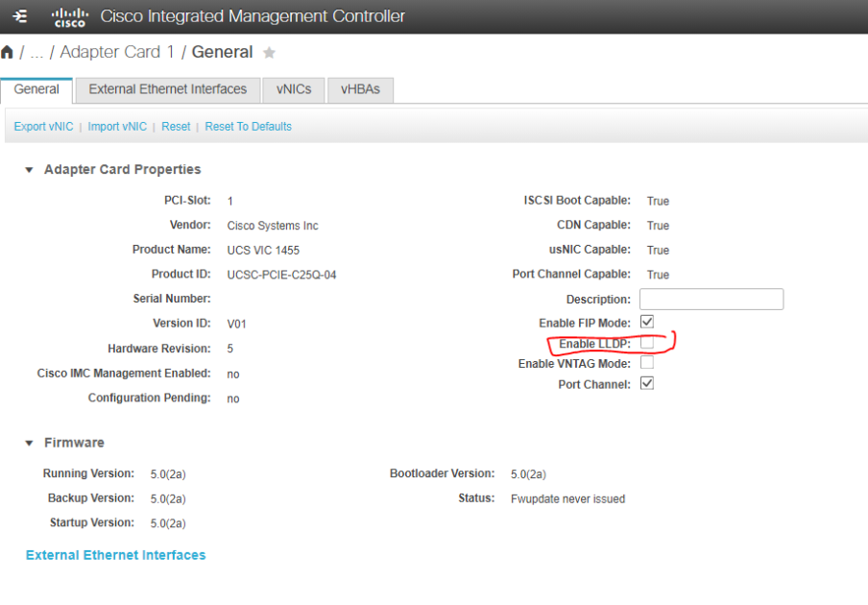Open External Ethernet Interfaces link at page bottom
Image resolution: width=868 pixels, height=605 pixels.
coord(115,555)
